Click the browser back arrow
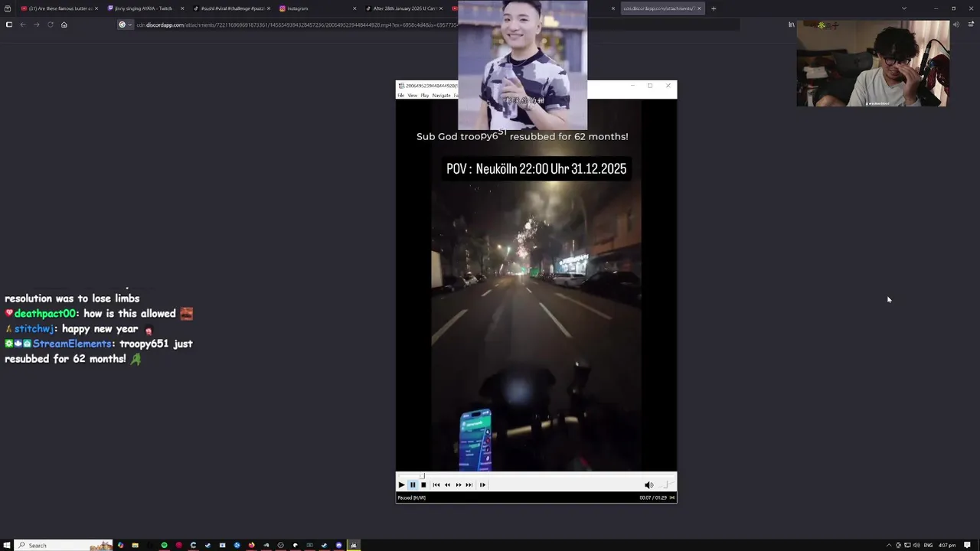The width and height of the screenshot is (980, 551). [x=23, y=24]
